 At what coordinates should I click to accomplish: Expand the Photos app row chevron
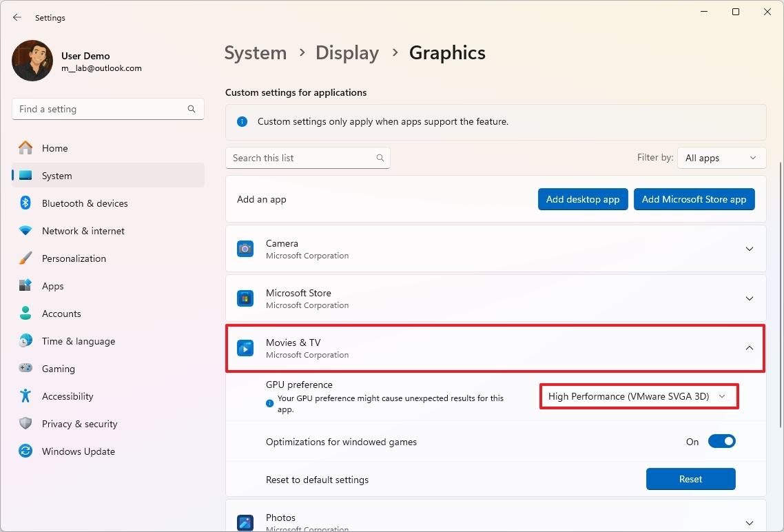(749, 522)
